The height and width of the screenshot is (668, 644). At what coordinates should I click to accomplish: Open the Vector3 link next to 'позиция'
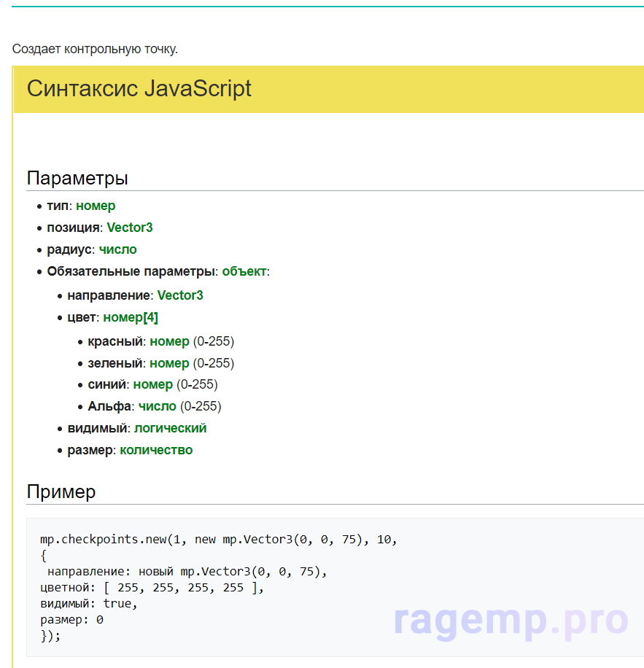click(x=130, y=228)
